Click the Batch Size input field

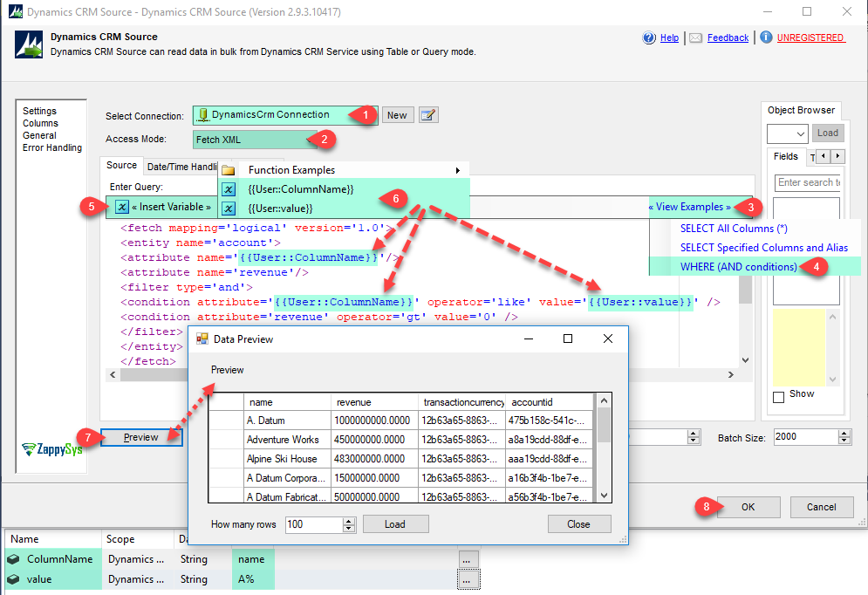[806, 437]
